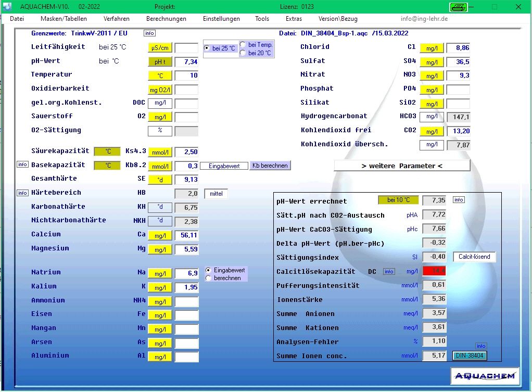Click the Natrium field showing 6,9

[x=186, y=273]
